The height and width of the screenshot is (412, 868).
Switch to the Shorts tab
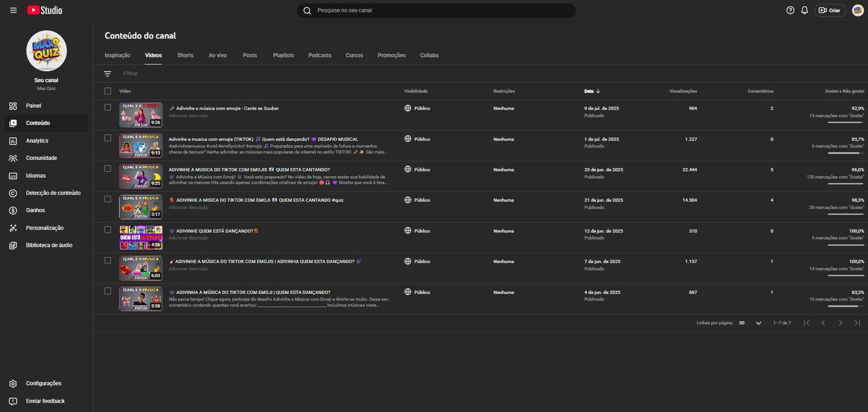click(x=185, y=55)
